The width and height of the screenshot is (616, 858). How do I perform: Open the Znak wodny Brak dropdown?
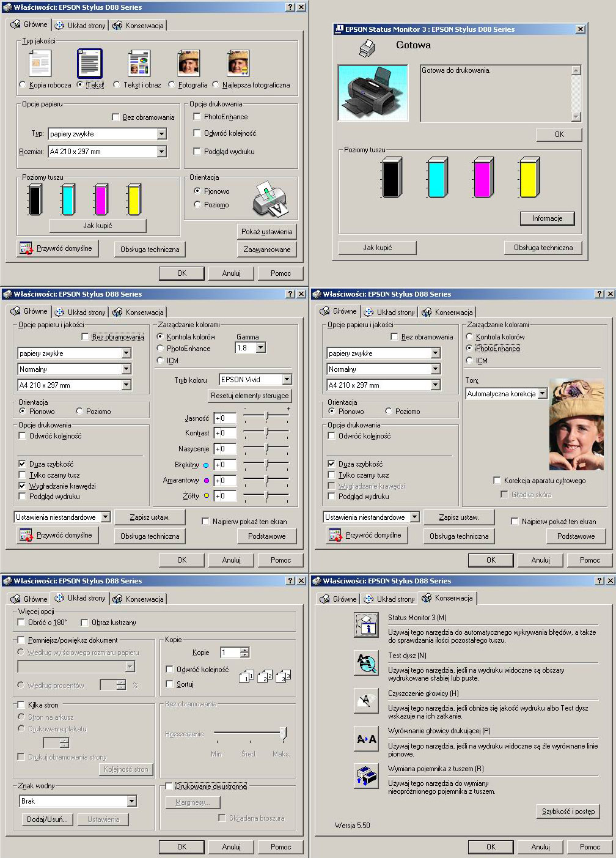pyautogui.click(x=131, y=801)
